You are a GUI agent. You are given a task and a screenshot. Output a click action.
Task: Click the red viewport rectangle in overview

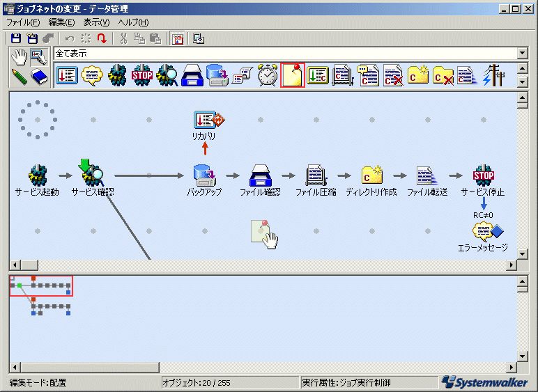(x=41, y=285)
